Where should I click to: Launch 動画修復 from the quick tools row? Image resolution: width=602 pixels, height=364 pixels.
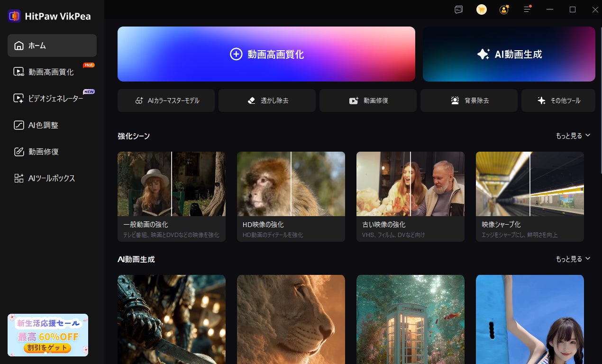pos(368,100)
